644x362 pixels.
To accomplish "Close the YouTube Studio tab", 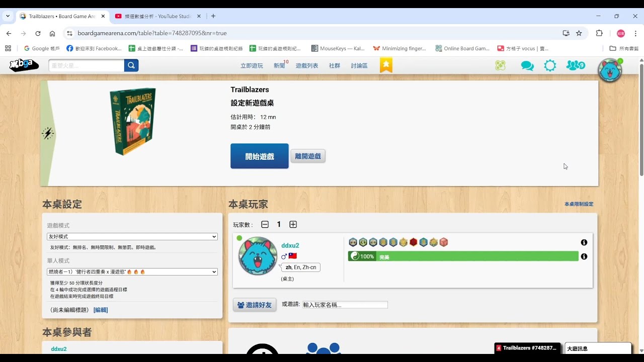I will click(199, 16).
